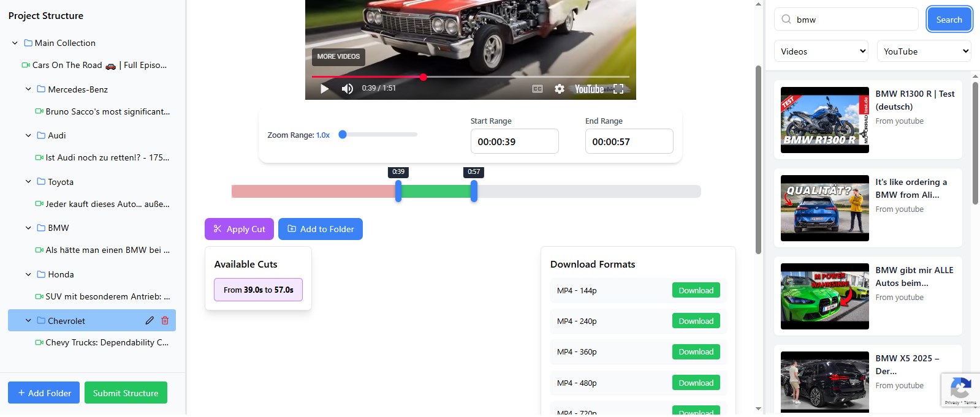This screenshot has height=417, width=980.
Task: Download the MP4 - 240p format
Action: point(696,321)
